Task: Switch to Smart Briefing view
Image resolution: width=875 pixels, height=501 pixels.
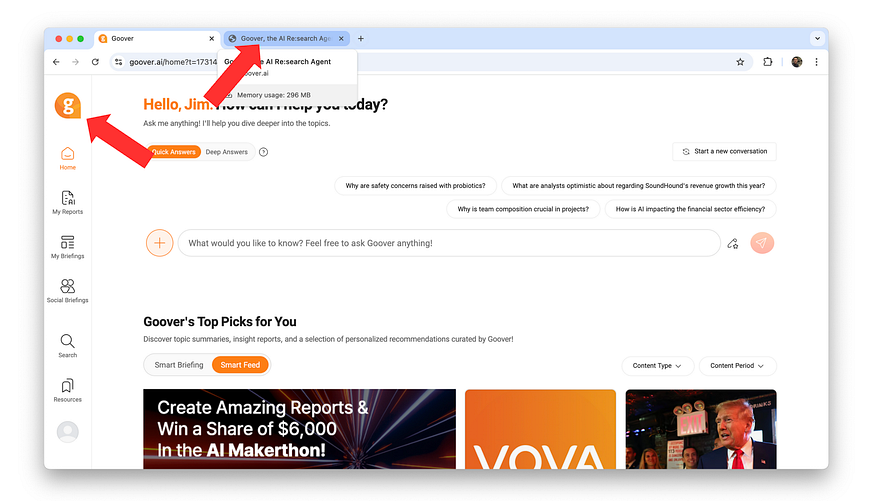Action: [179, 365]
